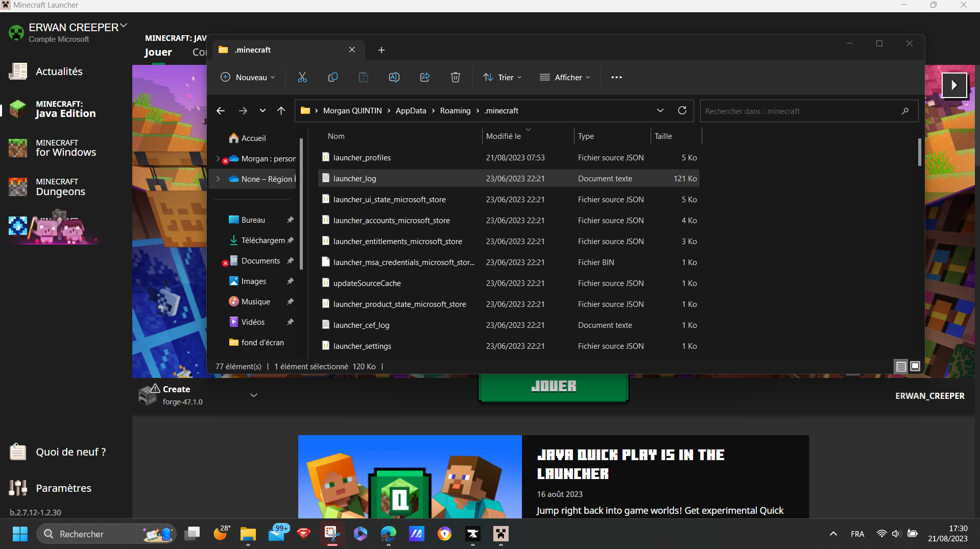Select Minecraft Dungeons in launcher sidebar
The height and width of the screenshot is (549, 980).
(60, 187)
